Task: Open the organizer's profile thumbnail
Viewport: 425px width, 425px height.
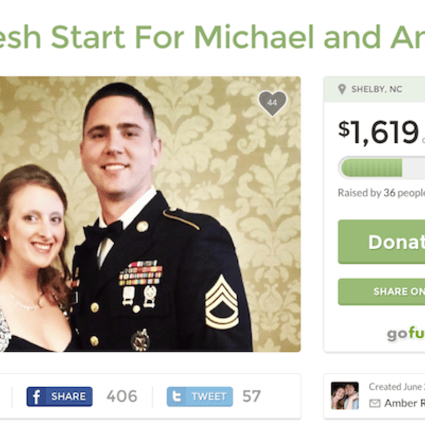Action: 345,396
